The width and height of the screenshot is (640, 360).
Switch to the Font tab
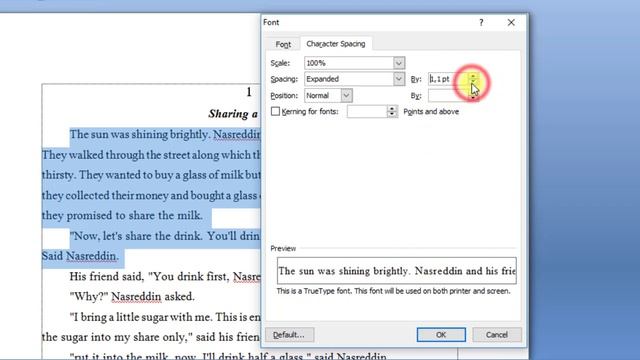[283, 44]
